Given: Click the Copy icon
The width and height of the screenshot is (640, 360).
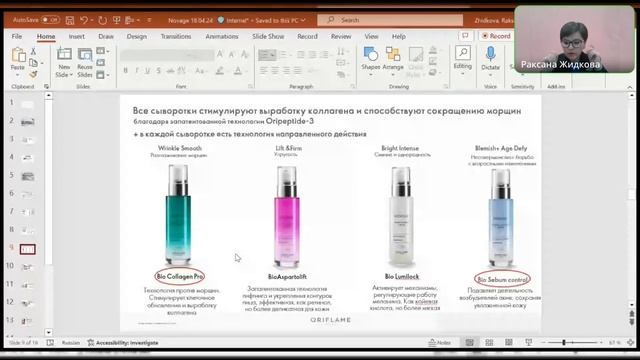Looking at the screenshot, I should pos(33,63).
